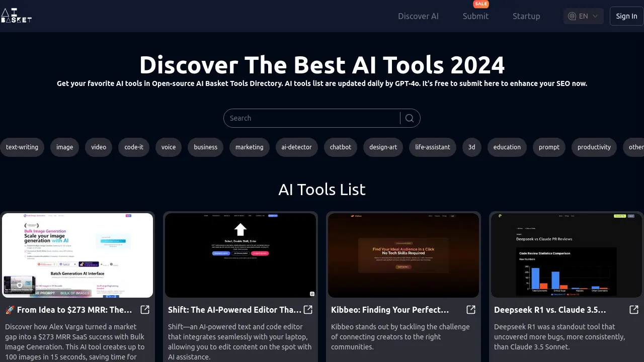Open the Discover AI menu item
The height and width of the screenshot is (362, 644).
point(418,16)
